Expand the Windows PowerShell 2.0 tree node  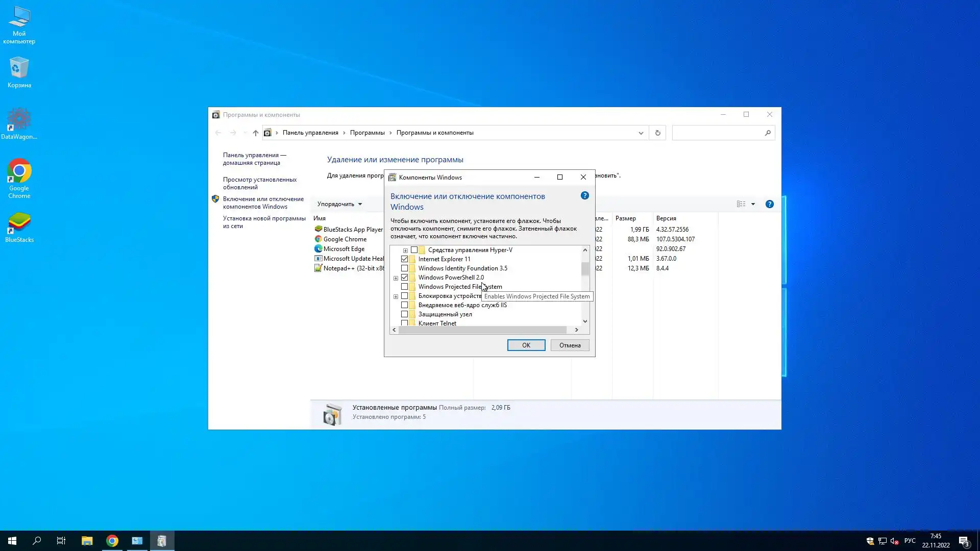point(396,278)
